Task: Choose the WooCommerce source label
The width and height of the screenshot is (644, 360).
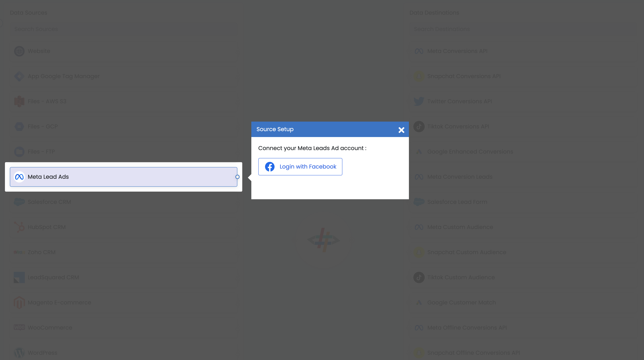Action: click(x=50, y=328)
